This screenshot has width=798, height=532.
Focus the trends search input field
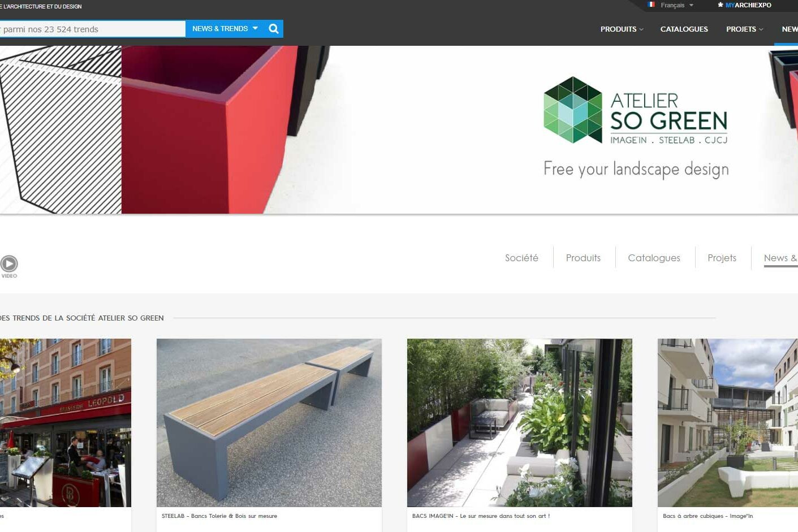92,29
